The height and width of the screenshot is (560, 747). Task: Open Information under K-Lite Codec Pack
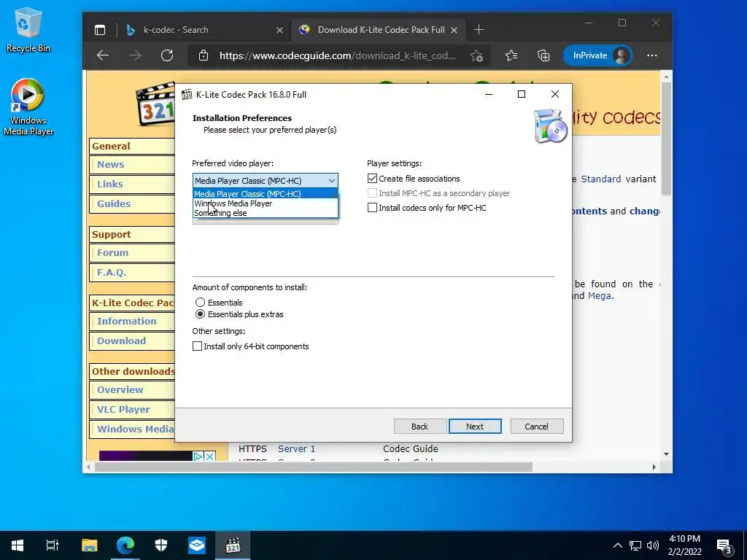click(x=127, y=321)
